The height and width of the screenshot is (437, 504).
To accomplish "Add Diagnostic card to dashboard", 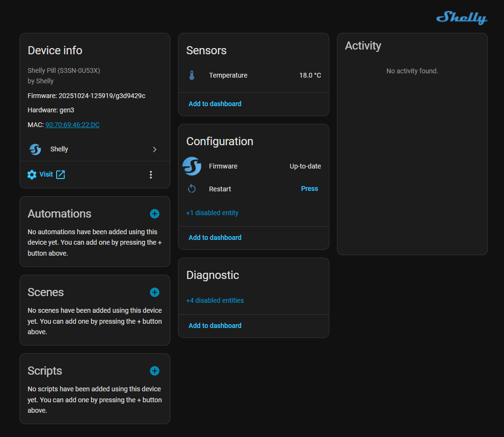I will [215, 326].
